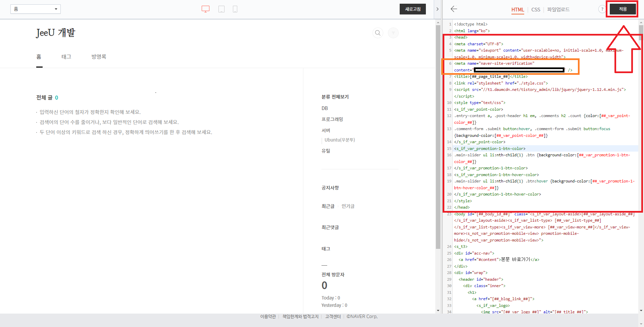Open the Ubuntu(우분투) subcategory
Viewport: 644px width, 327px height.
coord(340,140)
